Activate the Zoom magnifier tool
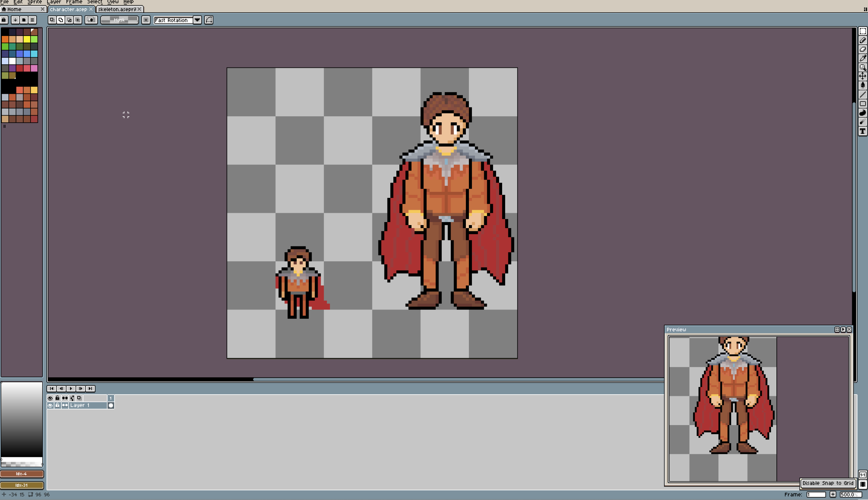The width and height of the screenshot is (868, 500). (863, 67)
